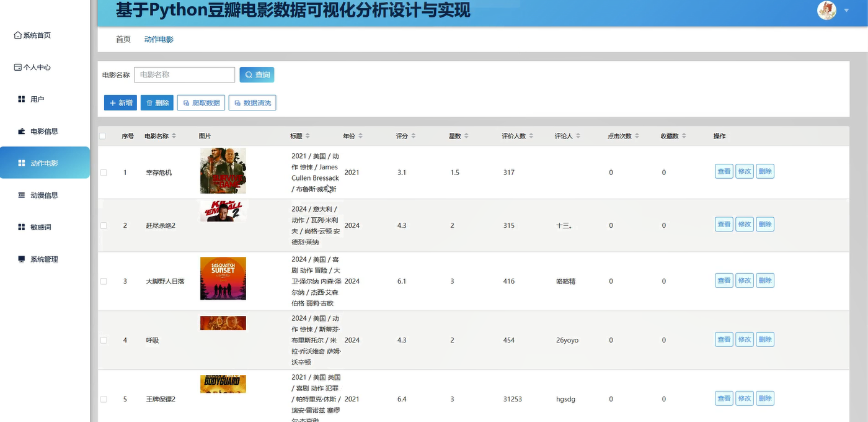
Task: Check the row 2 checkbox for 赶尽杀绝2
Action: point(104,225)
